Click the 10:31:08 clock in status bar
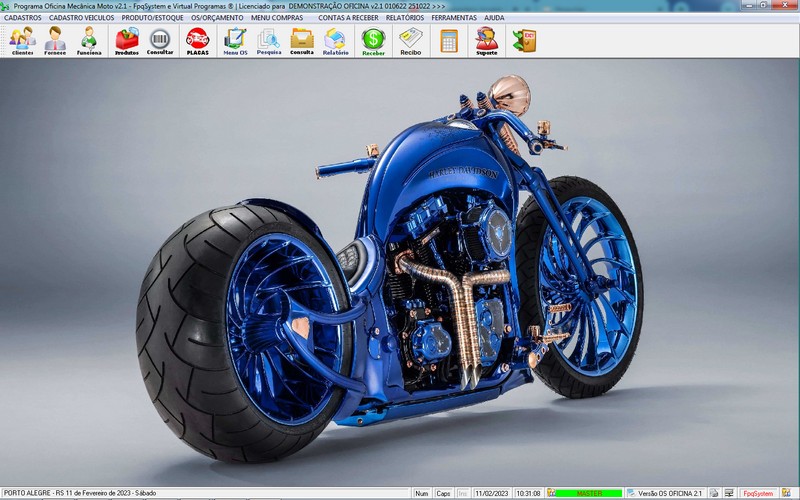 pyautogui.click(x=528, y=493)
